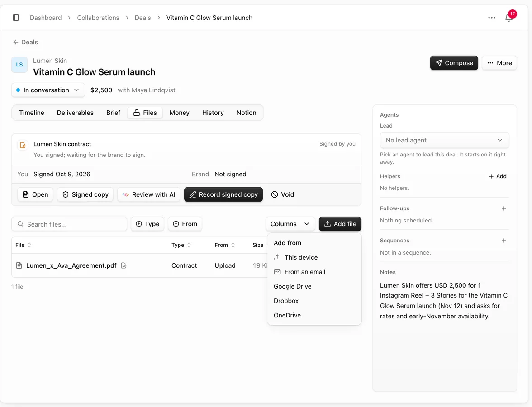
Task: Sort by File column
Action: 24,245
